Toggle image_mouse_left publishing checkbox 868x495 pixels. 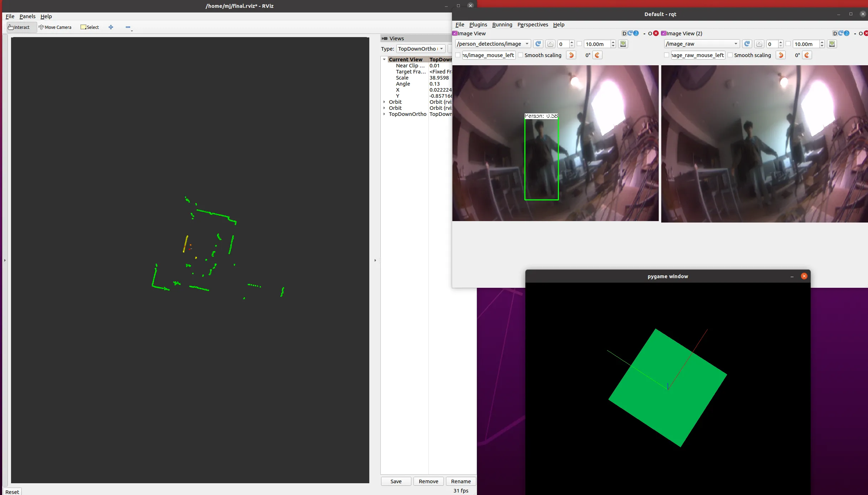[x=458, y=55]
